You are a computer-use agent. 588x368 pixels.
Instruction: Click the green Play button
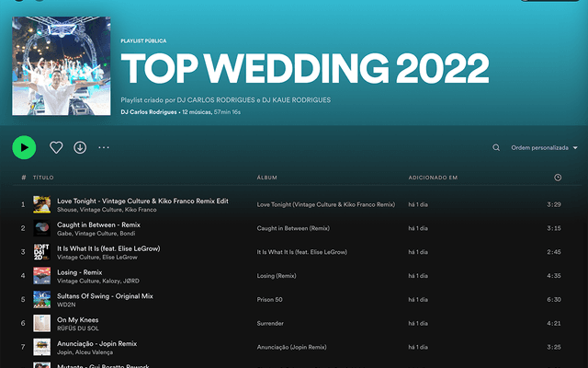24,147
